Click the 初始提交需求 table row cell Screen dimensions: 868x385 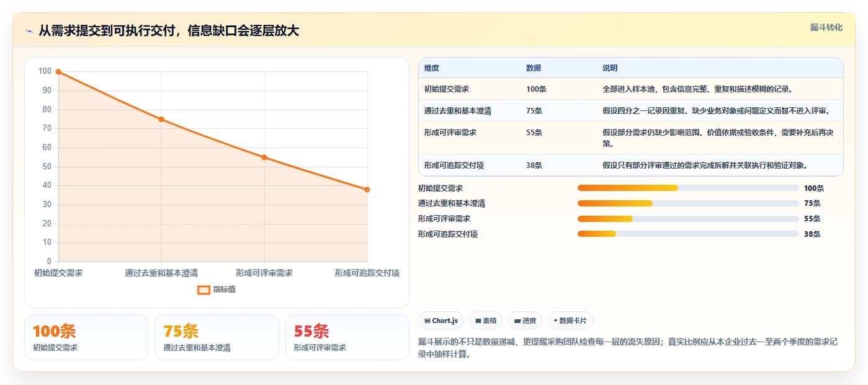(x=447, y=89)
